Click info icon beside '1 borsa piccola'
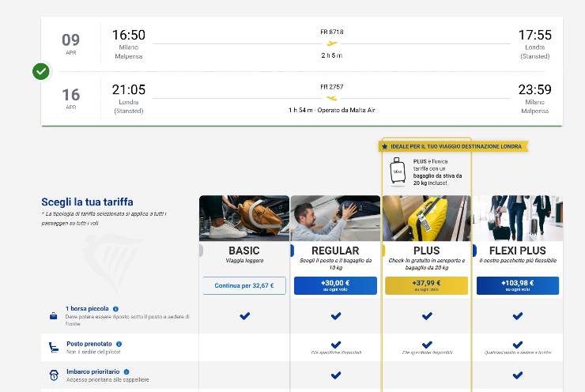This screenshot has width=585, height=392. click(115, 309)
